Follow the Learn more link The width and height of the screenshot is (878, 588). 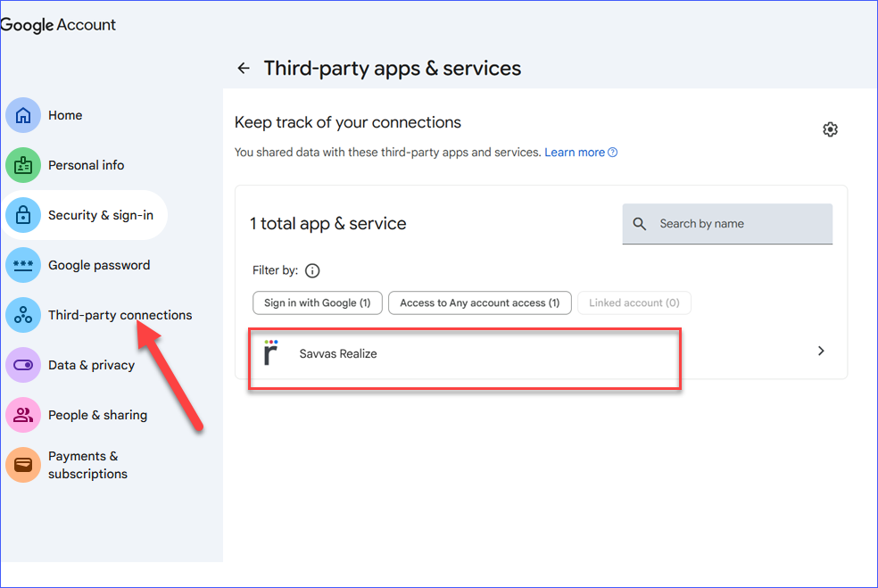click(575, 153)
